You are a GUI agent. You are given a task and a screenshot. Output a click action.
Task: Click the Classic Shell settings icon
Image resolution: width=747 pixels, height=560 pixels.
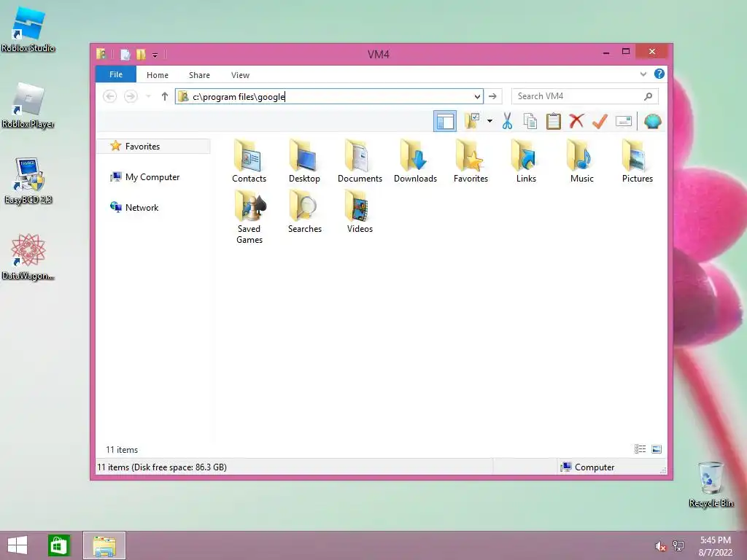[x=653, y=122]
